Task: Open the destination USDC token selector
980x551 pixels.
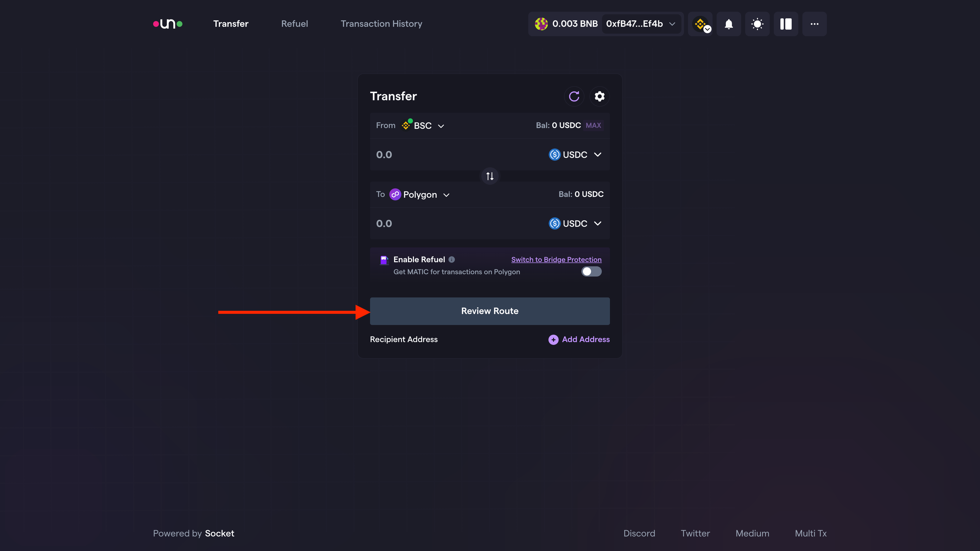Action: pos(575,224)
